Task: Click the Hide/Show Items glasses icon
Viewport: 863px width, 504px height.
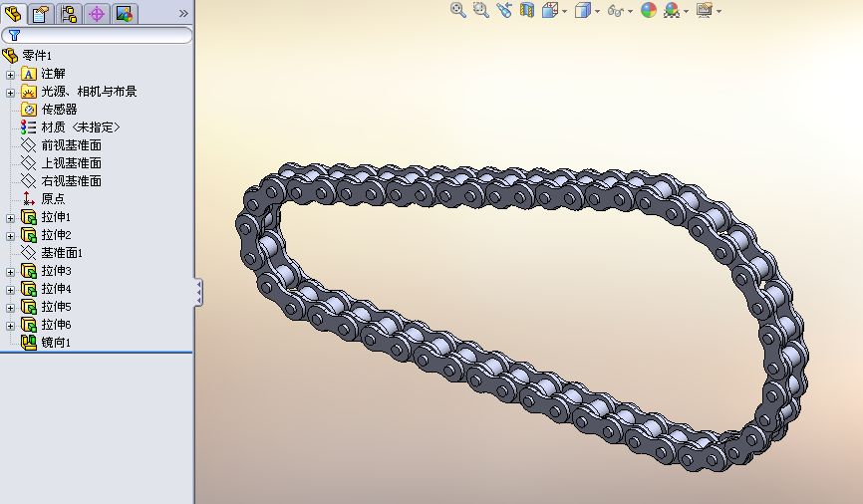Action: (x=615, y=10)
